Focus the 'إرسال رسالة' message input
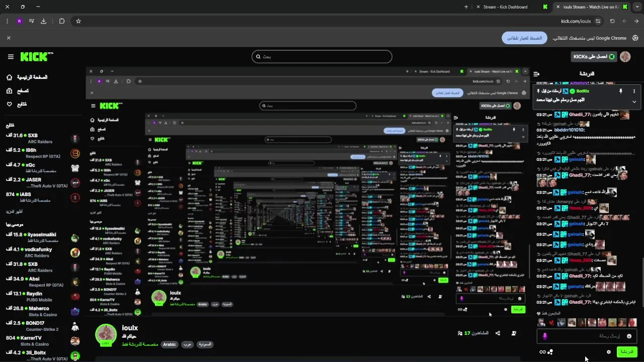The width and height of the screenshot is (644, 362). tap(587, 336)
